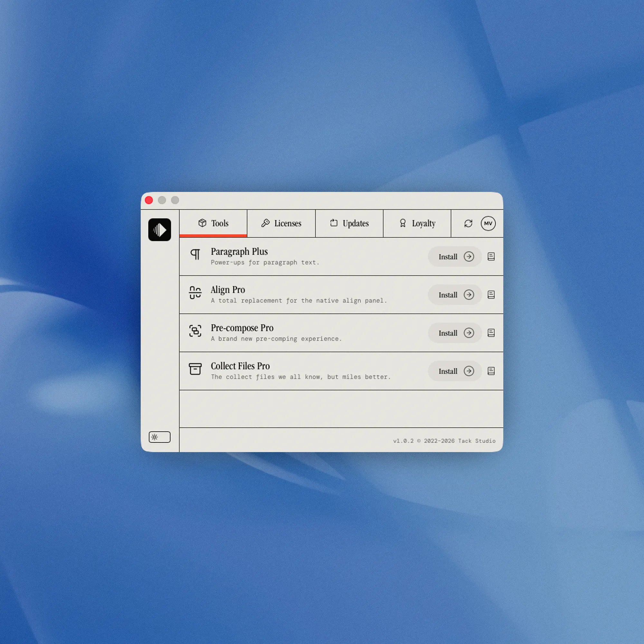This screenshot has width=644, height=644.
Task: Switch to the Licenses tab
Action: (281, 223)
